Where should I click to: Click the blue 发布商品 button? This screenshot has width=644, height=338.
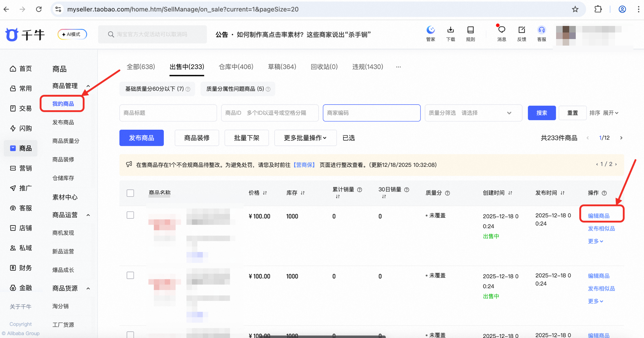coord(141,138)
